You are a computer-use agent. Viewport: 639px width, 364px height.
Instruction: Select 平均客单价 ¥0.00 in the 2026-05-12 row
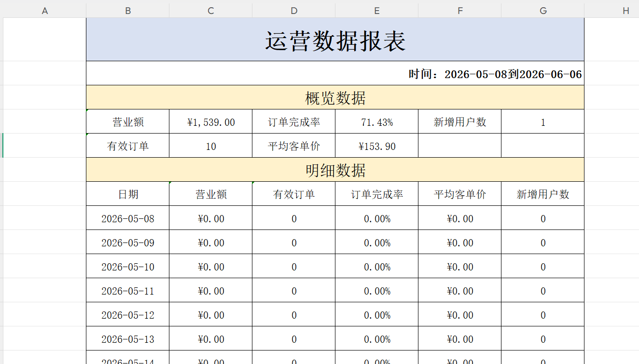click(x=460, y=314)
